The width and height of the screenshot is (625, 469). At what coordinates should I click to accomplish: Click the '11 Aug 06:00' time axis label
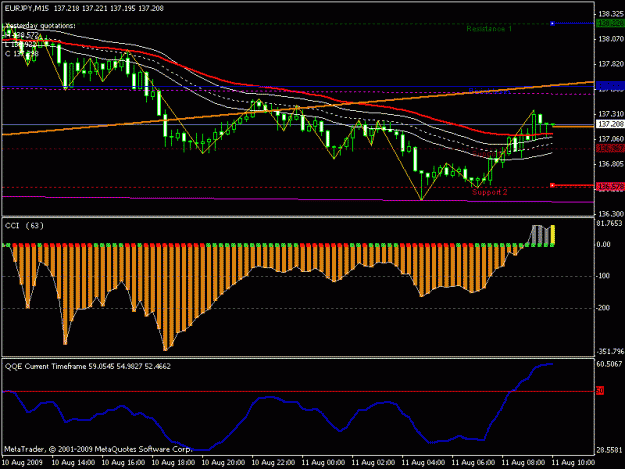(473, 463)
